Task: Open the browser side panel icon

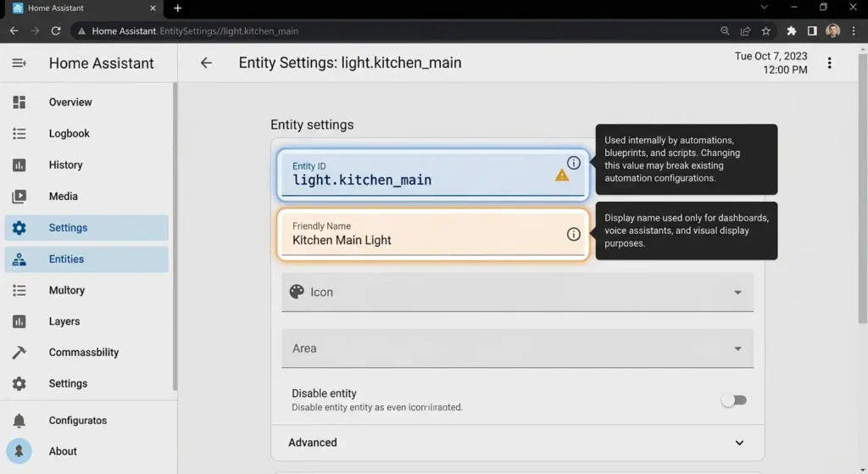Action: click(812, 31)
